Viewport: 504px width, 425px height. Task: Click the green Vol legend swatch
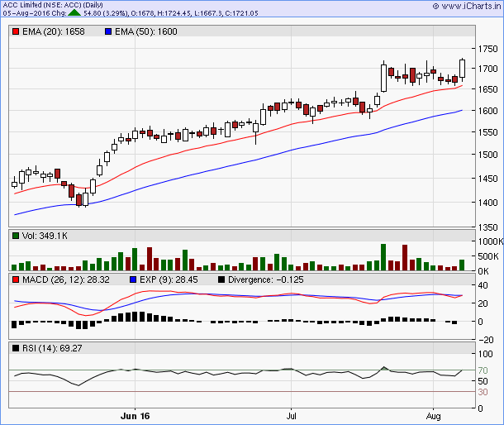[x=16, y=236]
